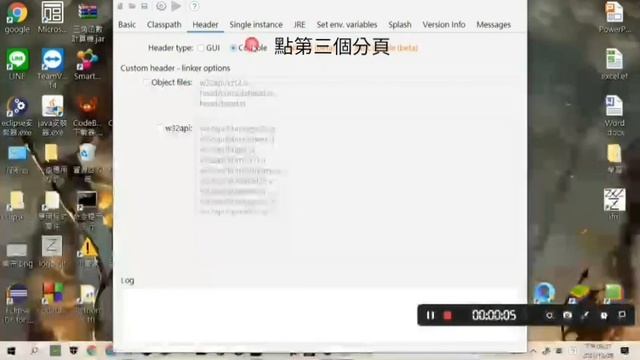Screen dimensions: 640x360
Task: Open the ZZZ file icon on the desktop's right side
Action: coord(614,204)
